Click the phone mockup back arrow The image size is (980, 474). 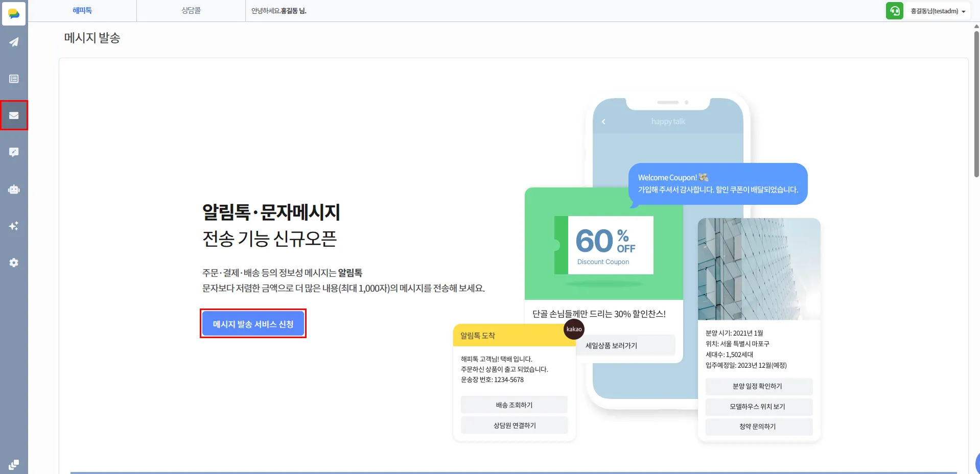pyautogui.click(x=603, y=122)
